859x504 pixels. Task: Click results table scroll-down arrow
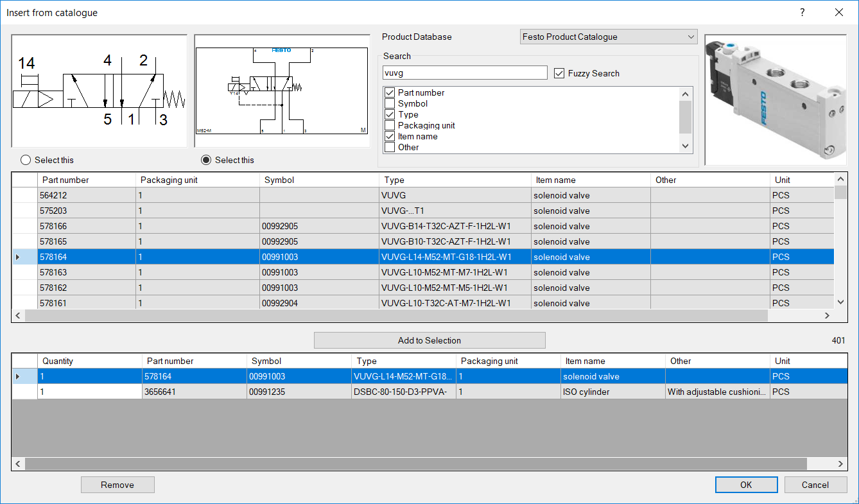click(840, 302)
